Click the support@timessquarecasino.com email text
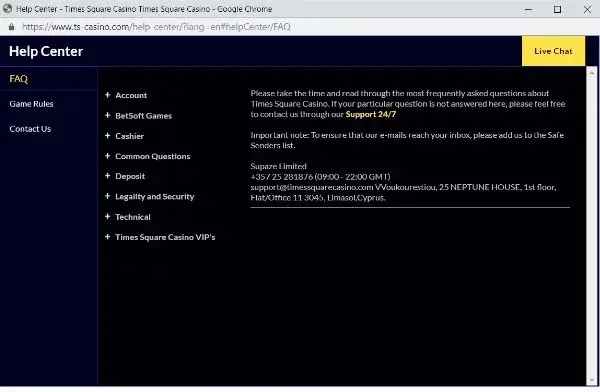The width and height of the screenshot is (600, 392). pos(312,187)
